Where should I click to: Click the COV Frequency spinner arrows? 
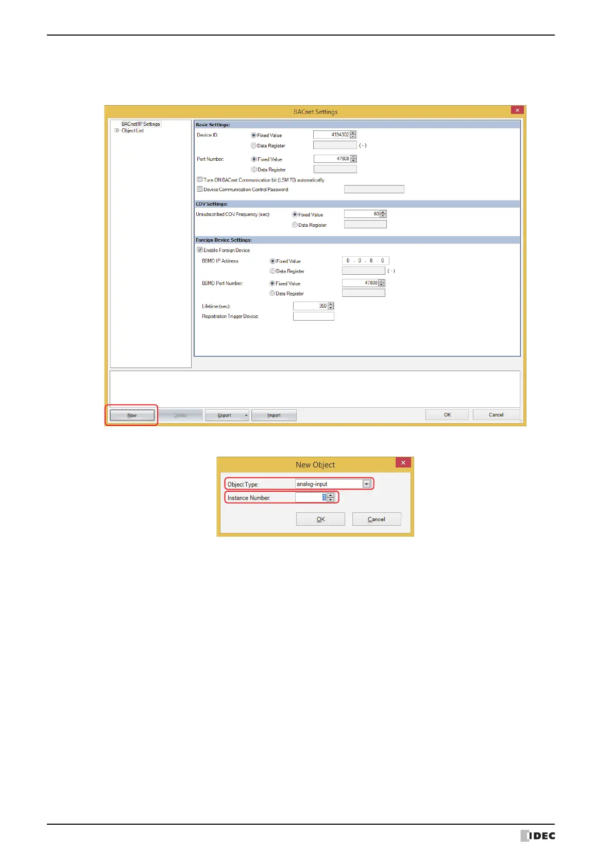click(x=383, y=214)
